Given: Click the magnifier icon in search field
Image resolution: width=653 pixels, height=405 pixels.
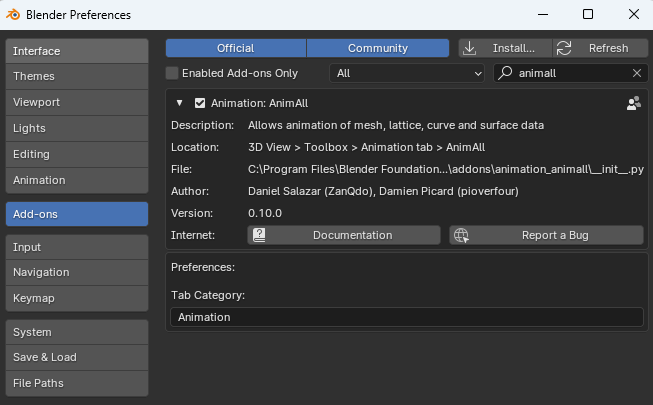Looking at the screenshot, I should pyautogui.click(x=505, y=73).
